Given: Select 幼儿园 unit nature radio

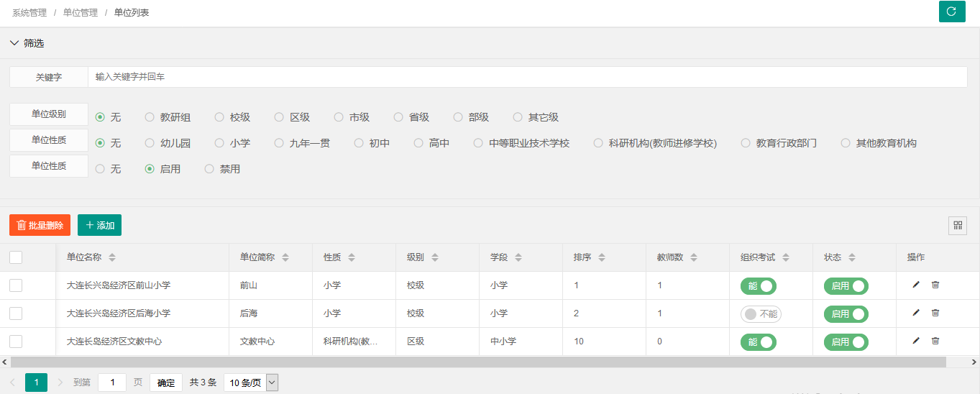Looking at the screenshot, I should click(x=150, y=143).
